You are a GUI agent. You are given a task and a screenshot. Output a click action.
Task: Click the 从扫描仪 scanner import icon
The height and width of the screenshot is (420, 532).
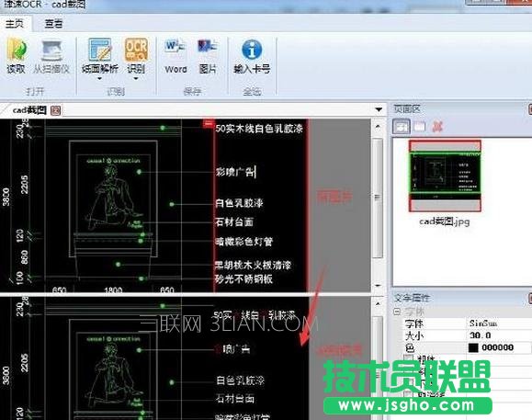coord(51,51)
